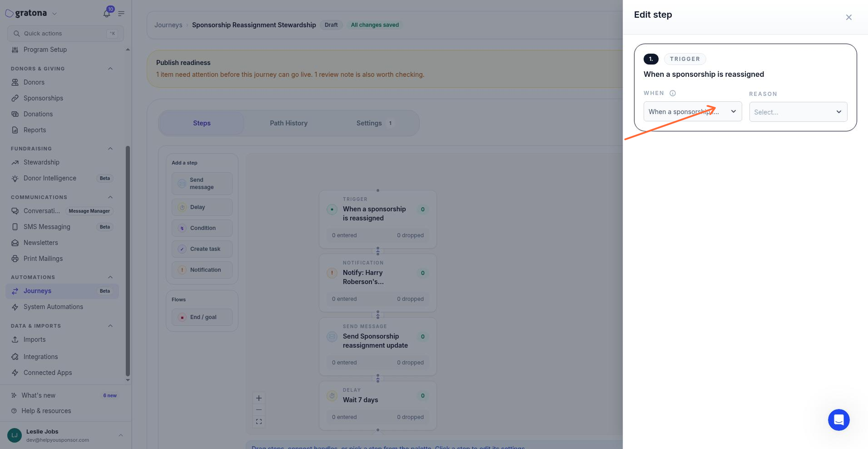Fit canvas view with fullscreen icon
868x449 pixels.
pyautogui.click(x=259, y=422)
